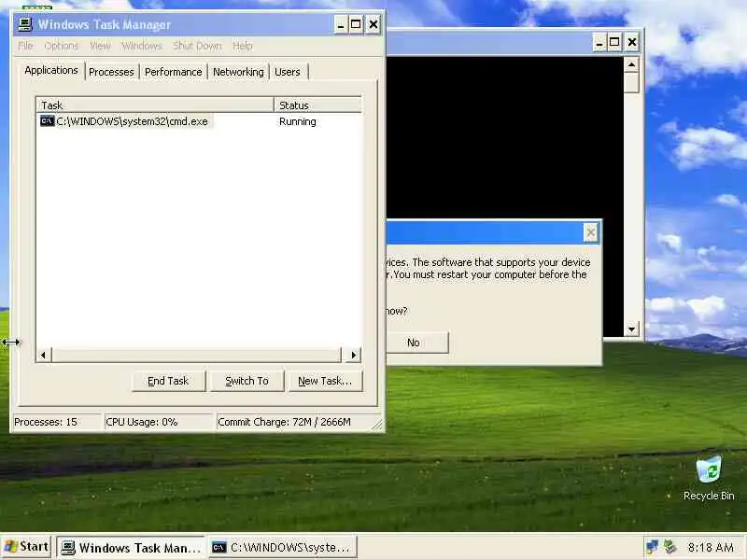Open the Options menu in Task Manager

(x=61, y=46)
